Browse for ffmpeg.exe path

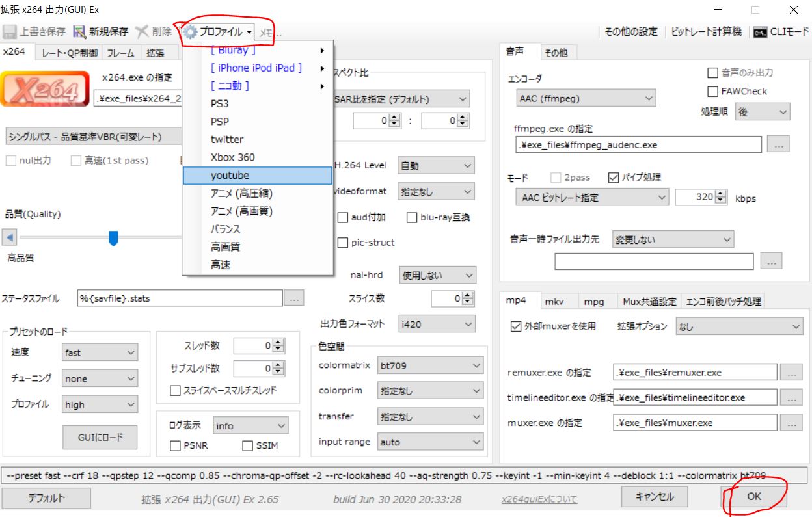click(778, 144)
